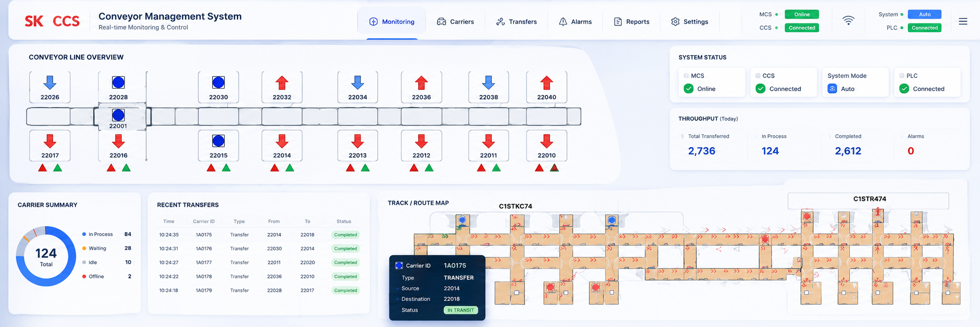
Task: Click the PLC Connected green check icon
Action: pyautogui.click(x=904, y=89)
